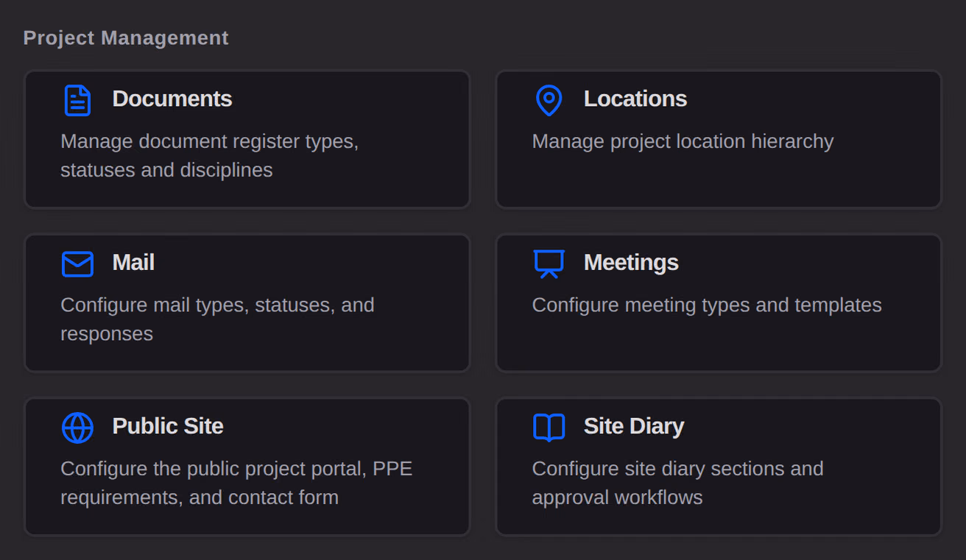
Task: Click text 'Configure meeting types and templates'
Action: (707, 305)
